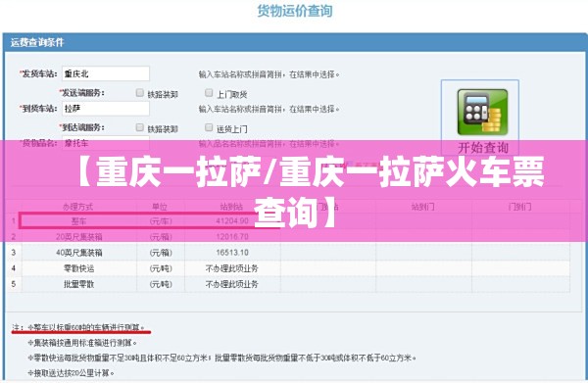This screenshot has width=588, height=383.
Task: Click the 16513.10 price cell
Action: point(232,253)
